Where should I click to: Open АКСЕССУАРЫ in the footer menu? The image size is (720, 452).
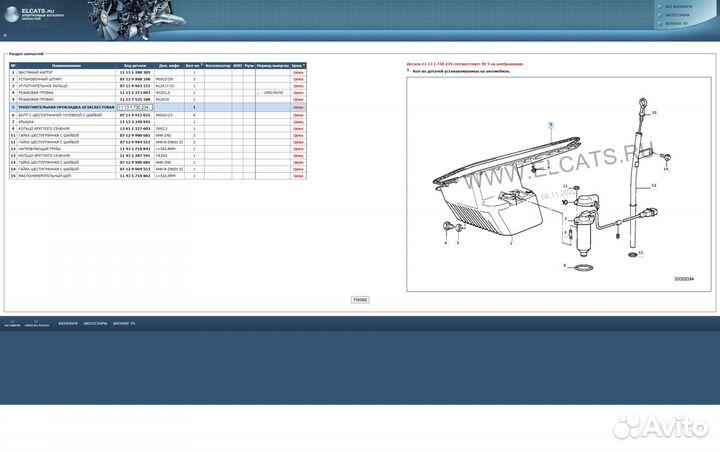coord(96,324)
